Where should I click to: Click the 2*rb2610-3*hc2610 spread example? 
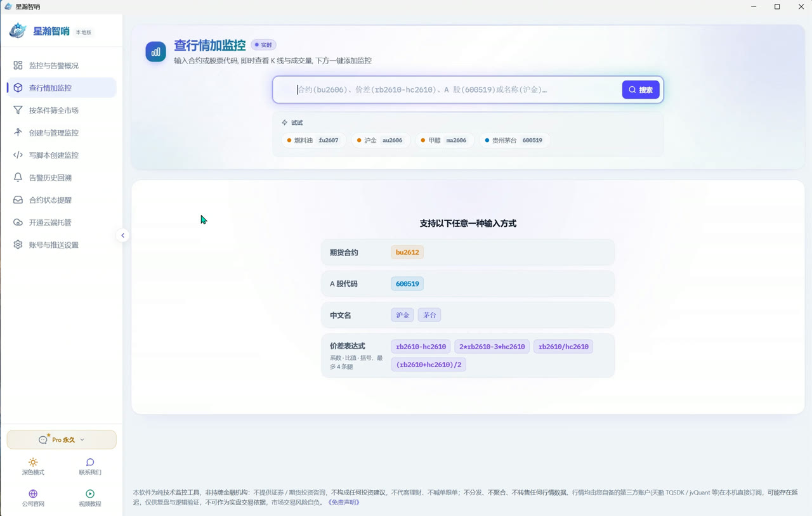(492, 347)
